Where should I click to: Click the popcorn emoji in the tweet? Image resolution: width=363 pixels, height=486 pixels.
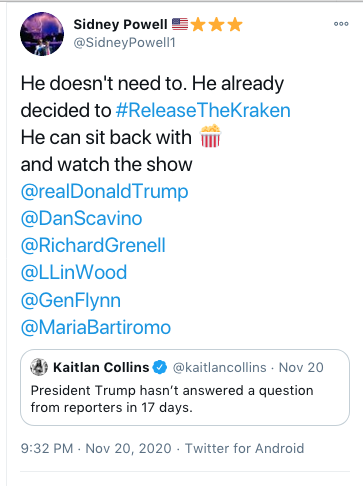[x=210, y=136]
